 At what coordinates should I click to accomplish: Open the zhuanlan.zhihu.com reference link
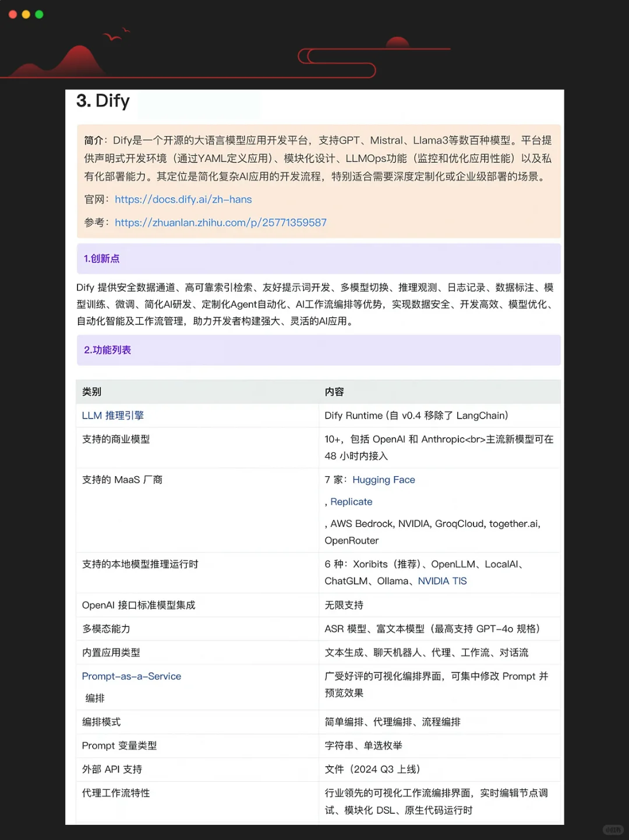coord(221,222)
